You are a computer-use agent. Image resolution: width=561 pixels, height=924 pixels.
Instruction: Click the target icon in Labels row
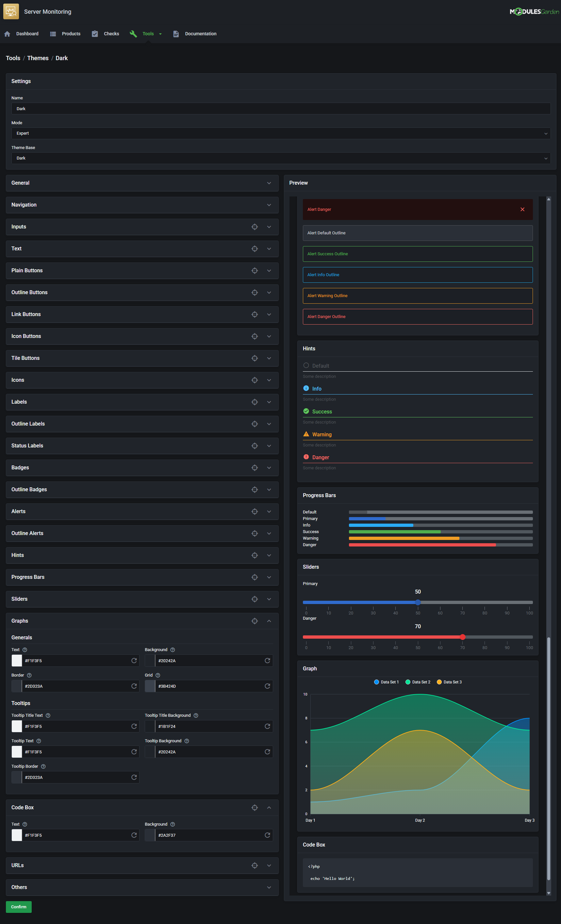point(255,402)
